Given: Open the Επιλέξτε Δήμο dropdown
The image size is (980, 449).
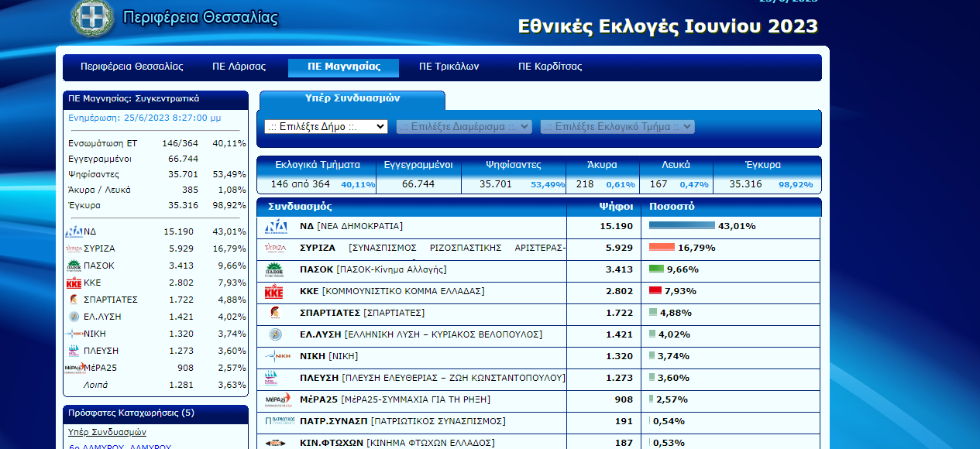Looking at the screenshot, I should pyautogui.click(x=325, y=127).
